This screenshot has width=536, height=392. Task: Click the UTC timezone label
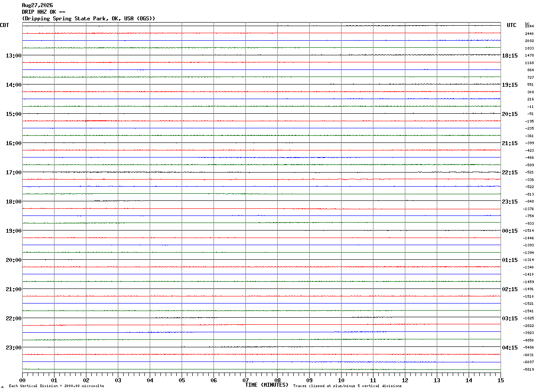pos(512,25)
